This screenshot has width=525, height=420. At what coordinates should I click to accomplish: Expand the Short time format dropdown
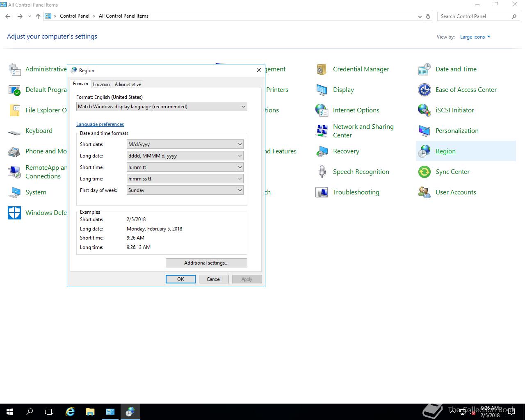tap(185, 167)
